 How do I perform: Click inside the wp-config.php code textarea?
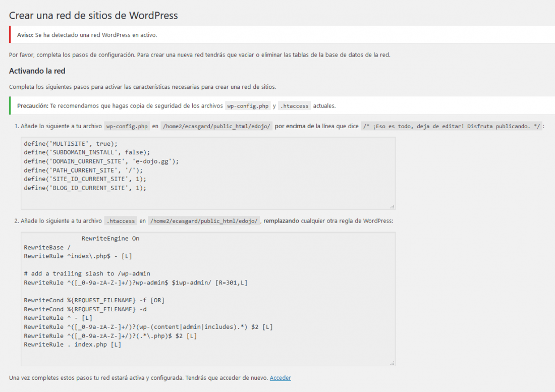coord(208,174)
